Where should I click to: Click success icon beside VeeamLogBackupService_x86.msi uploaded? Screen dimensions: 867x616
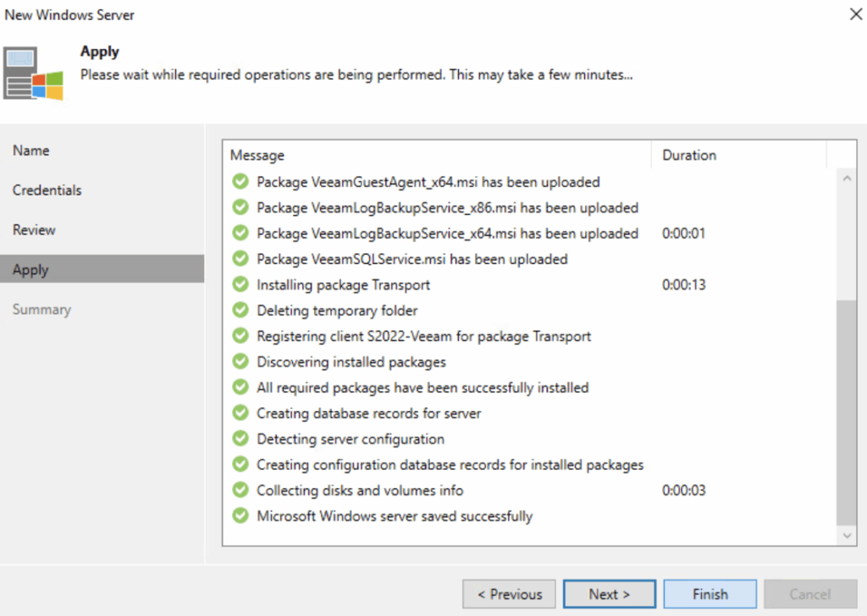[x=240, y=207]
